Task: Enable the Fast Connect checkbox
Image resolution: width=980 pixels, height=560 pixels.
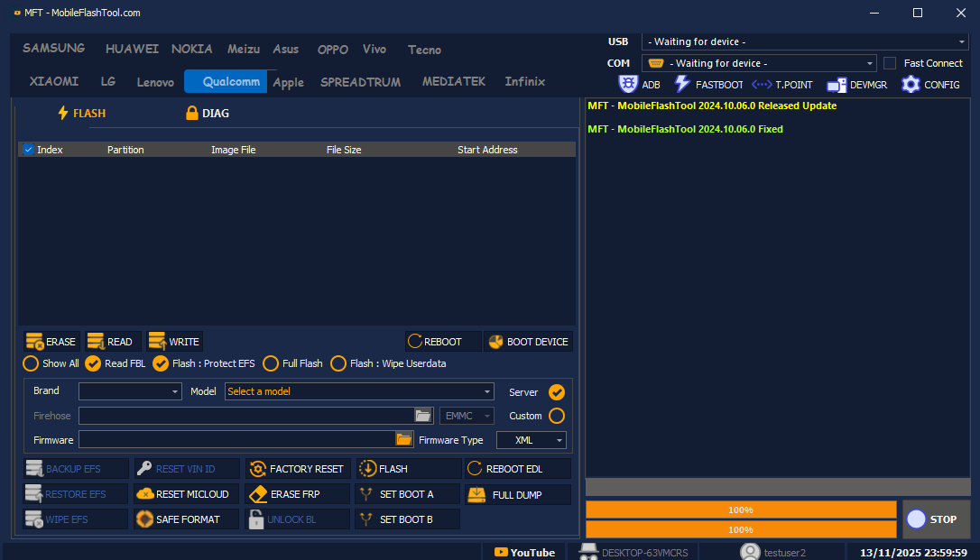Action: click(x=890, y=63)
